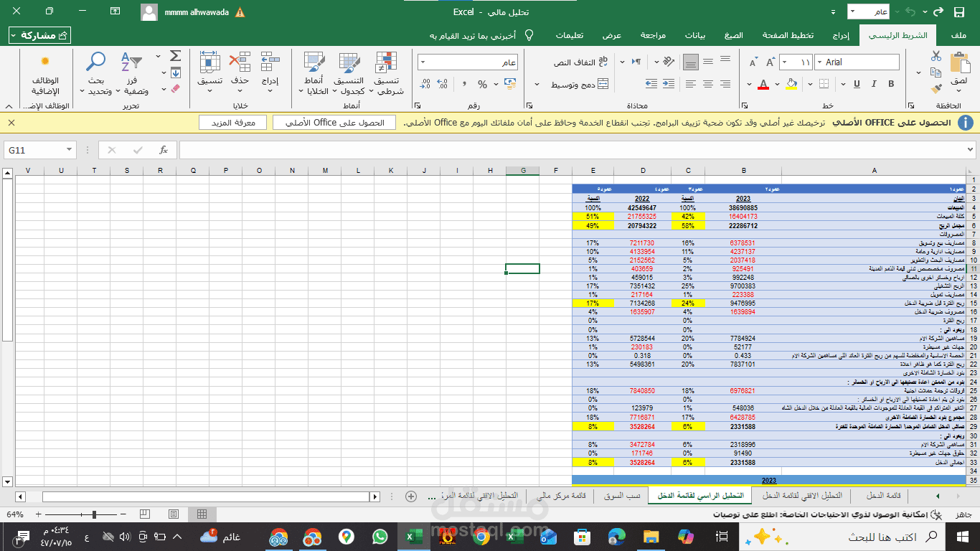
Task: Switch to Formulas (الصيغ) tab
Action: pos(733,35)
